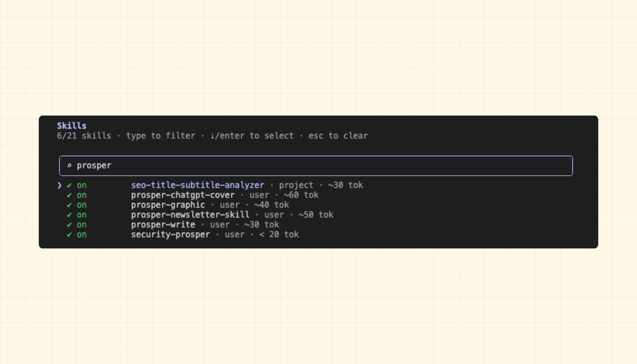Click the '~50 tok' value for prosper-newsletter-skill
Screen dimensions: 637x364
[316, 215]
